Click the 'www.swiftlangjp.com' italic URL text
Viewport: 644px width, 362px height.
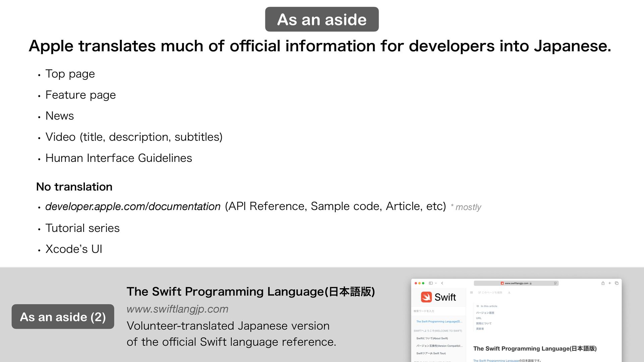pyautogui.click(x=177, y=309)
